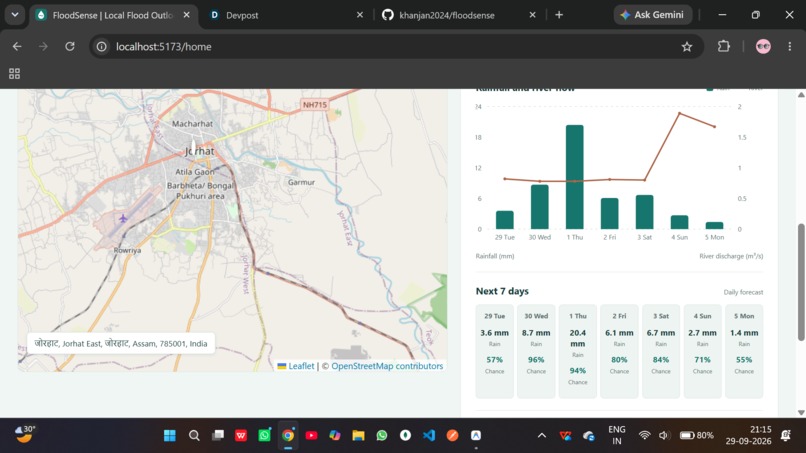Click the Ask Gemini button
The image size is (806, 453).
pyautogui.click(x=652, y=15)
